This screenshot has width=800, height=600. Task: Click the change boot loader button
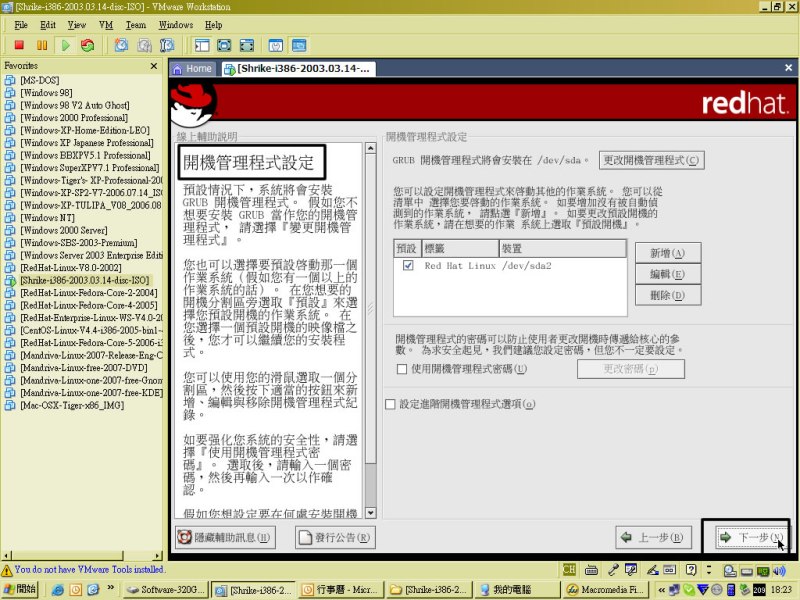tap(651, 160)
